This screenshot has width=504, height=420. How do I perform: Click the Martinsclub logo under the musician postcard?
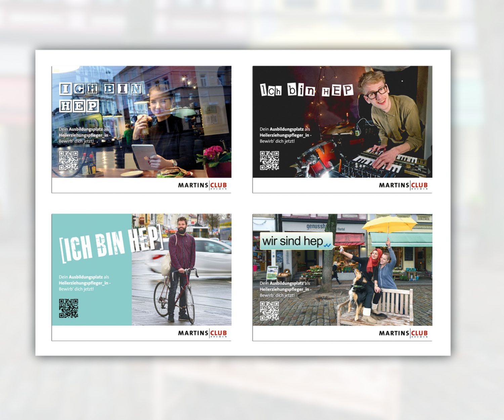[x=403, y=185]
